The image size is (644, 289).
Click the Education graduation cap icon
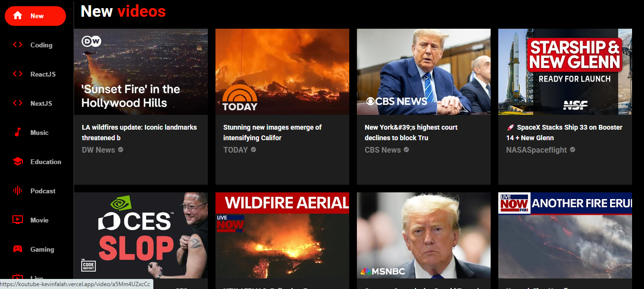point(18,162)
